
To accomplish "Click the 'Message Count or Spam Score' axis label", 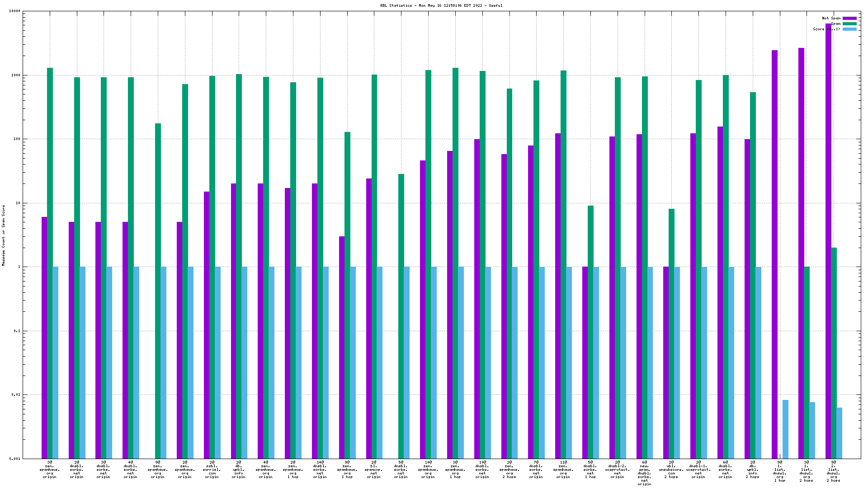I will pos(3,235).
